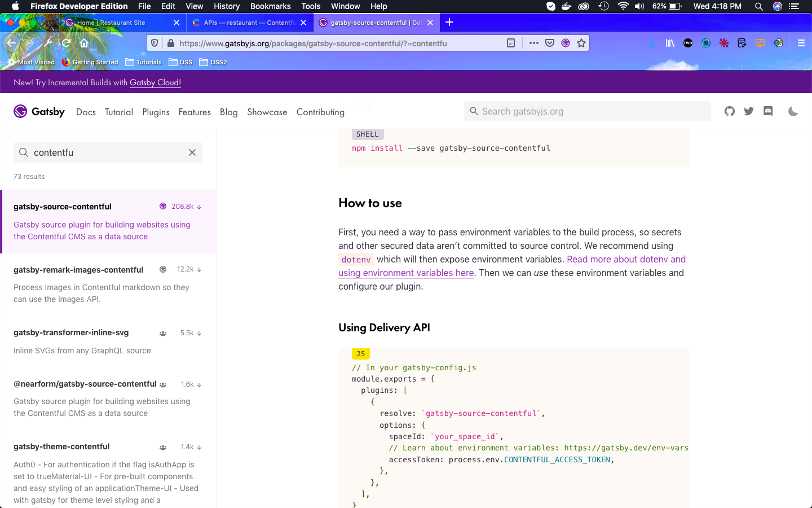Screen dimensions: 812x508
Task: Click the plugin search field containing contentfu
Action: point(108,152)
